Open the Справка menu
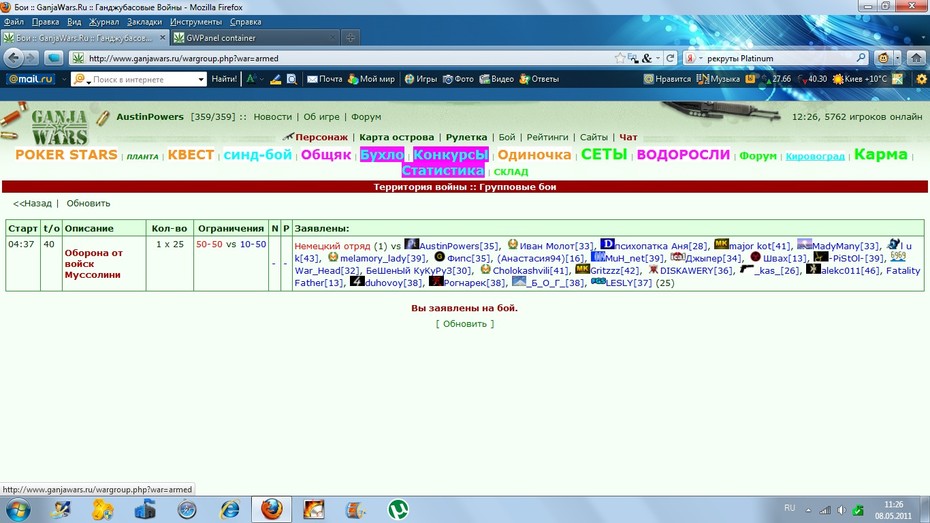930x523 pixels. click(245, 22)
